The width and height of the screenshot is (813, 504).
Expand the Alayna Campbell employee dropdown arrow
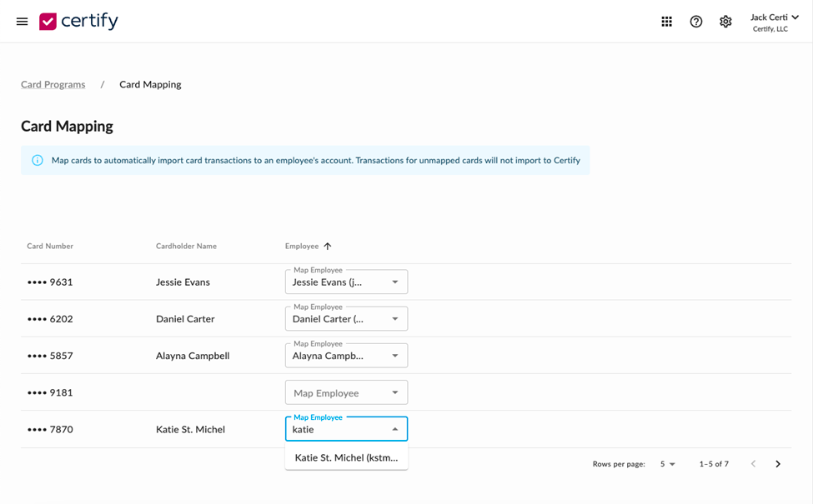click(395, 356)
